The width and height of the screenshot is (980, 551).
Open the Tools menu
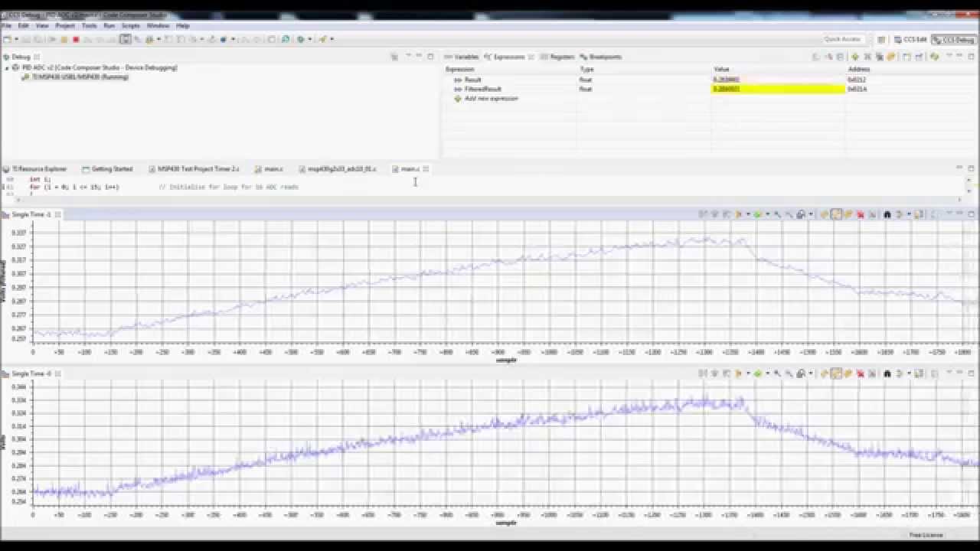pos(90,25)
